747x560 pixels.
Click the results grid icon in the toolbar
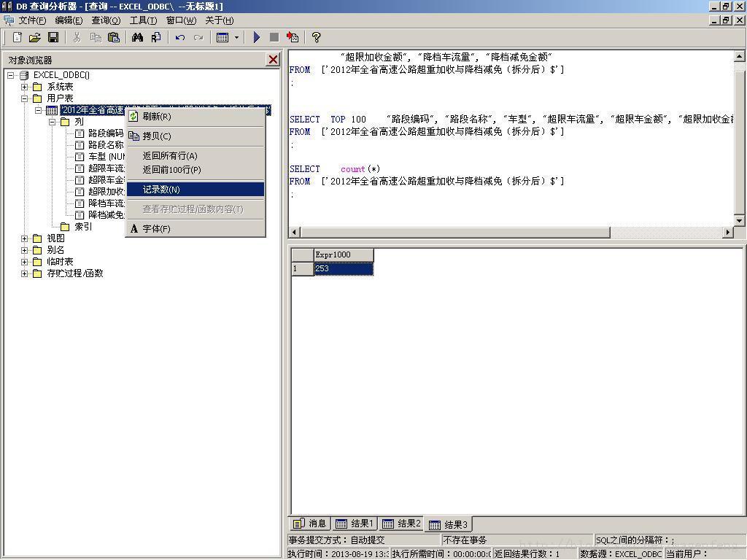(222, 37)
